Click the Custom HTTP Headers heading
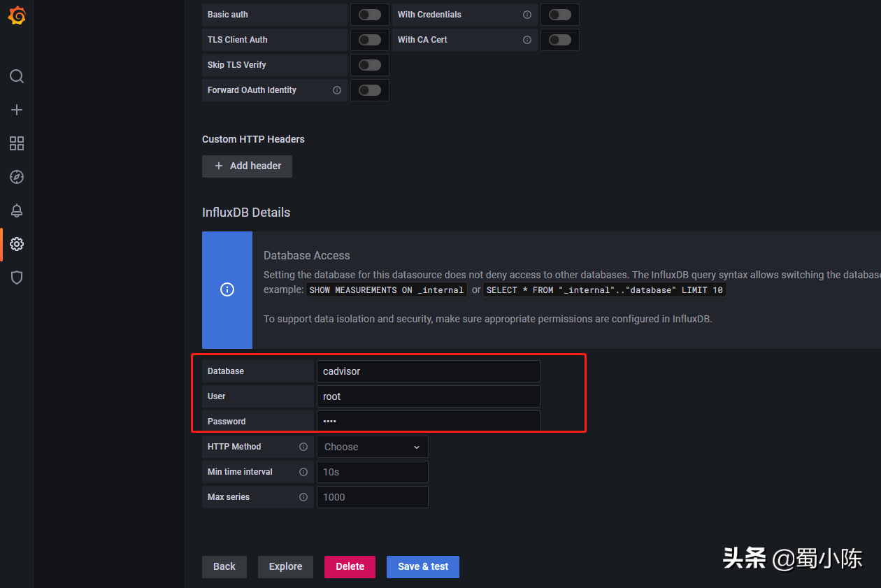Viewport: 881px width, 588px height. point(253,139)
